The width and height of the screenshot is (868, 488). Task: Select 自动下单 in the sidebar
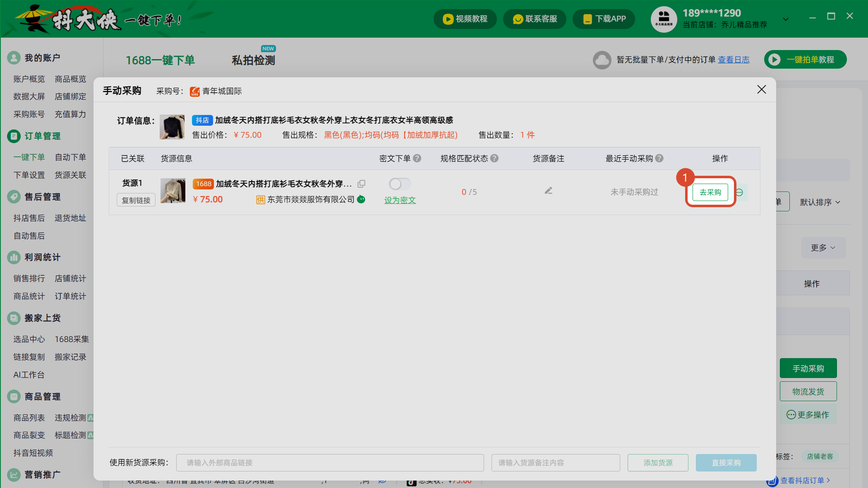(70, 157)
